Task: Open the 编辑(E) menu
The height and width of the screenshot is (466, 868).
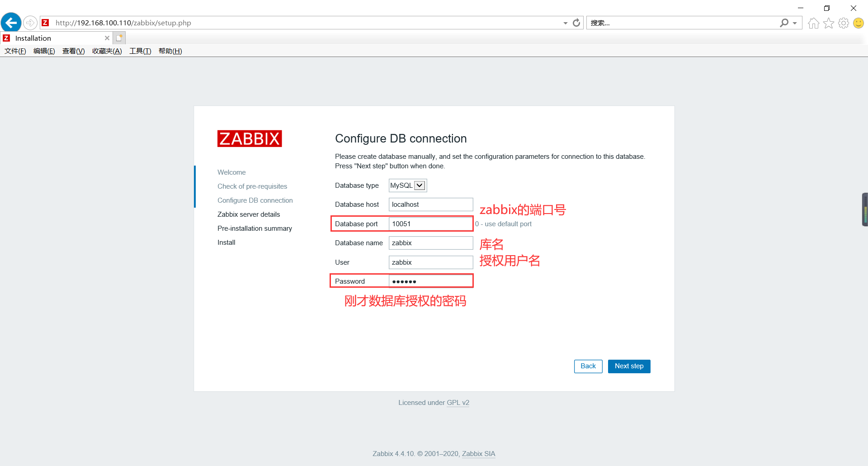Action: pyautogui.click(x=44, y=51)
